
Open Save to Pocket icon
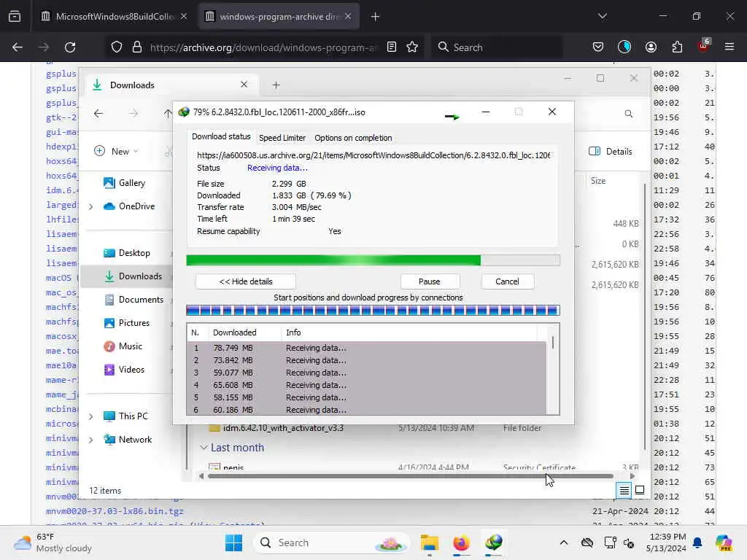(x=598, y=47)
